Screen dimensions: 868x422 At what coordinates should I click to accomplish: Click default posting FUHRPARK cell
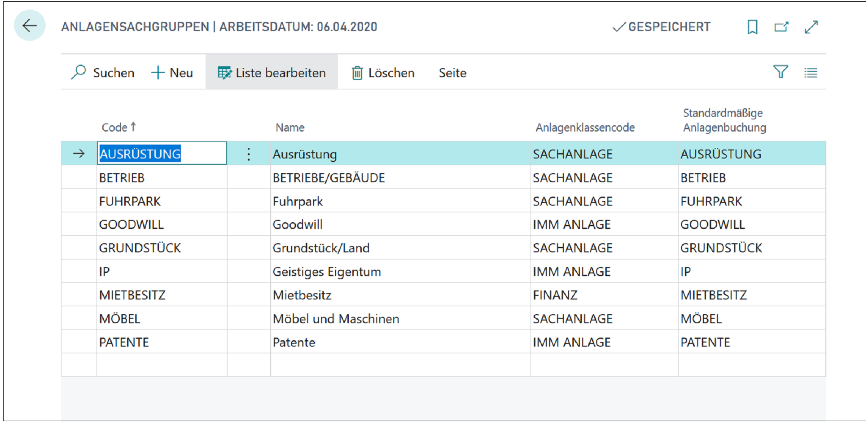[x=752, y=201]
